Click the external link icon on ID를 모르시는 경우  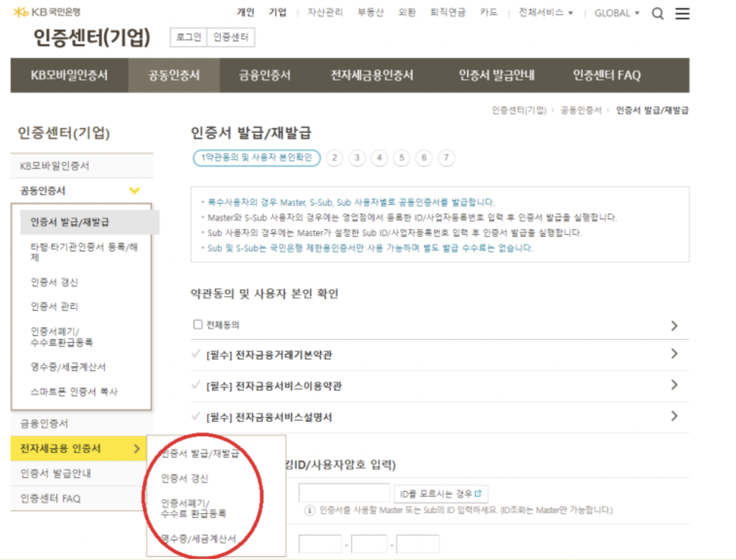478,493
